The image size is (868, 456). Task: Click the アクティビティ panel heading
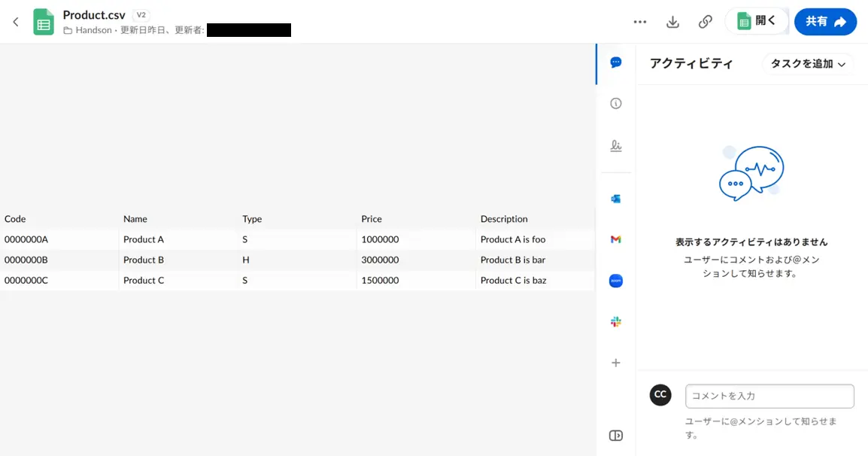point(691,64)
